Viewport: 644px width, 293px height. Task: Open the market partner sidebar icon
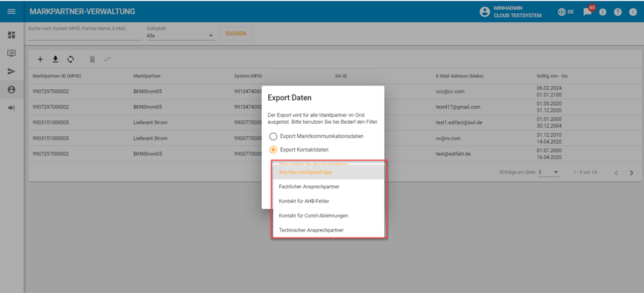11,89
